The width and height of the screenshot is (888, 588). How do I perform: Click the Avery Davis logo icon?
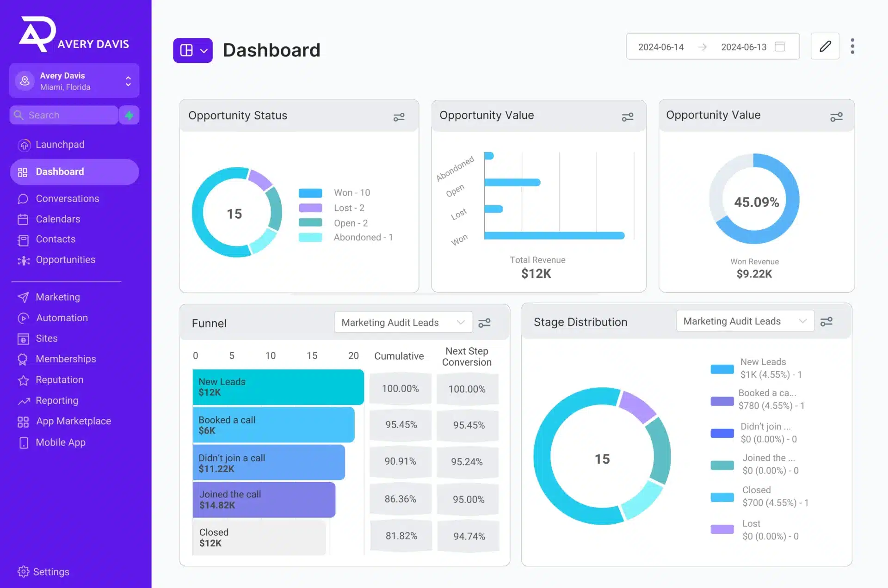[x=37, y=34]
